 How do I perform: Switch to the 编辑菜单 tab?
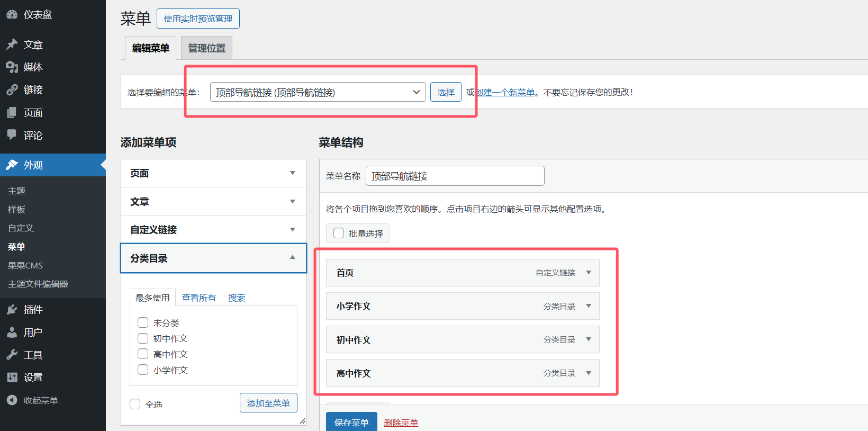[x=151, y=48]
